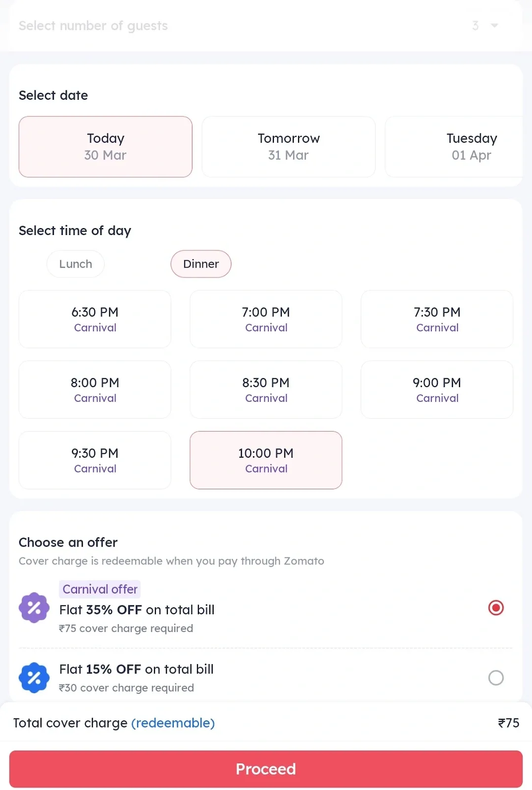Select the Flat 35% OFF offer

pyautogui.click(x=495, y=607)
